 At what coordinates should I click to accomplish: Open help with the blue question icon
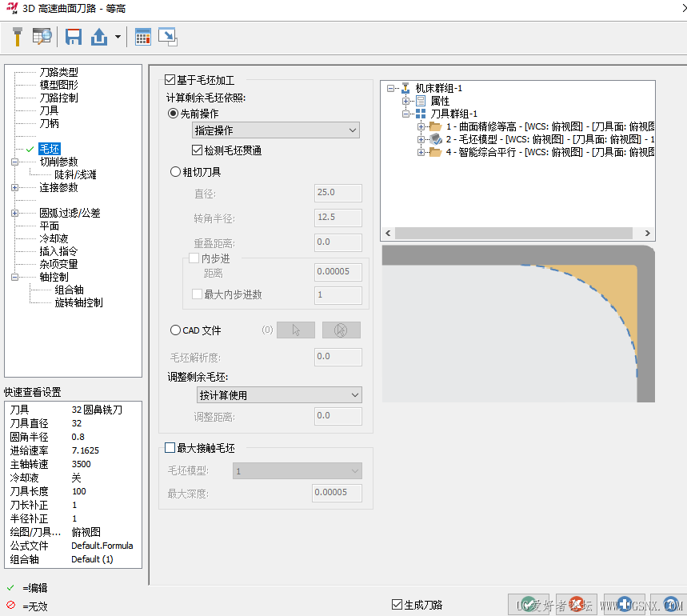[669, 604]
